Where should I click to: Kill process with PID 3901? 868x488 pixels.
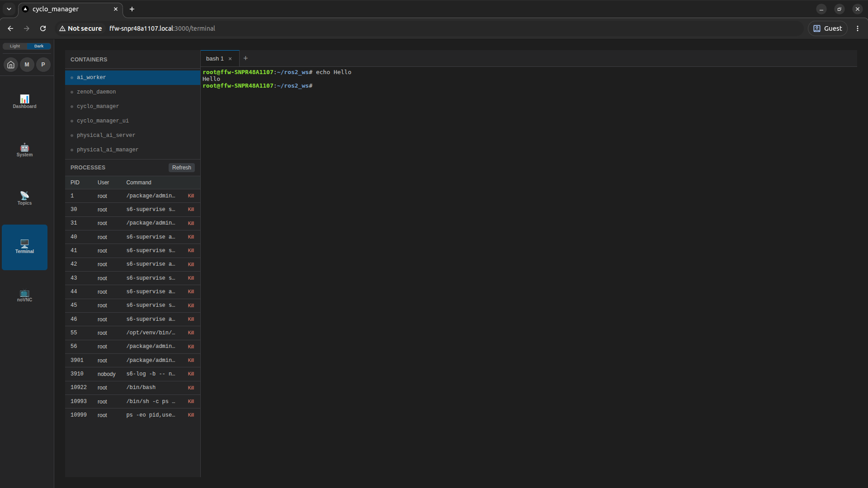(191, 361)
